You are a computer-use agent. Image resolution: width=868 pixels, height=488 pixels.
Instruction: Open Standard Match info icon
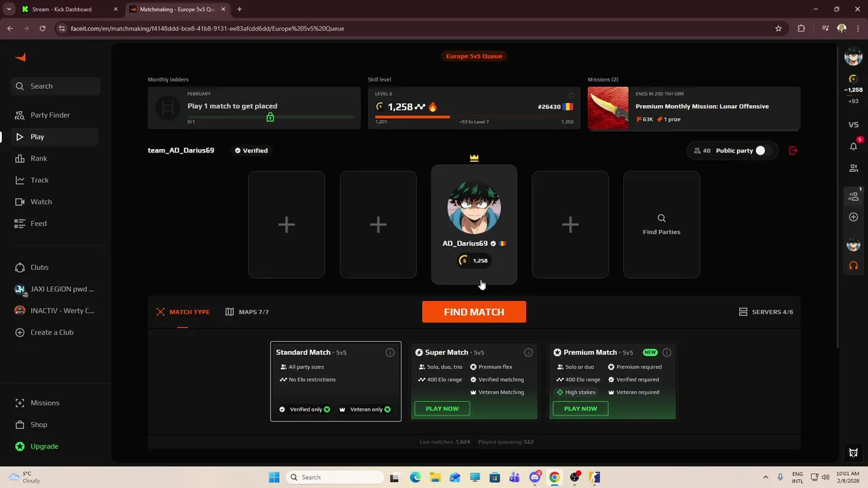390,352
